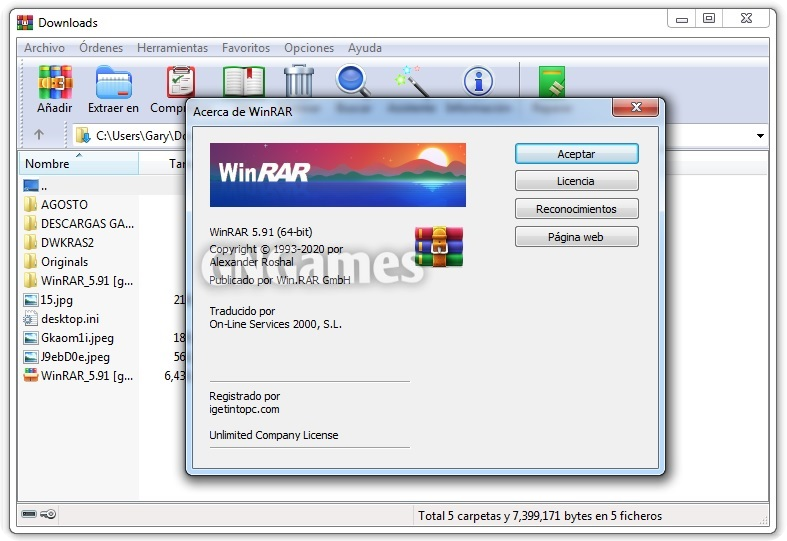The image size is (787, 541).
Task: Click the open book view icon
Action: click(243, 81)
